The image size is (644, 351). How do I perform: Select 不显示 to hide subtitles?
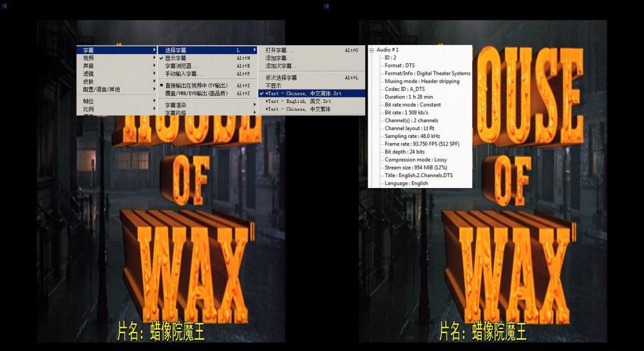[312, 86]
